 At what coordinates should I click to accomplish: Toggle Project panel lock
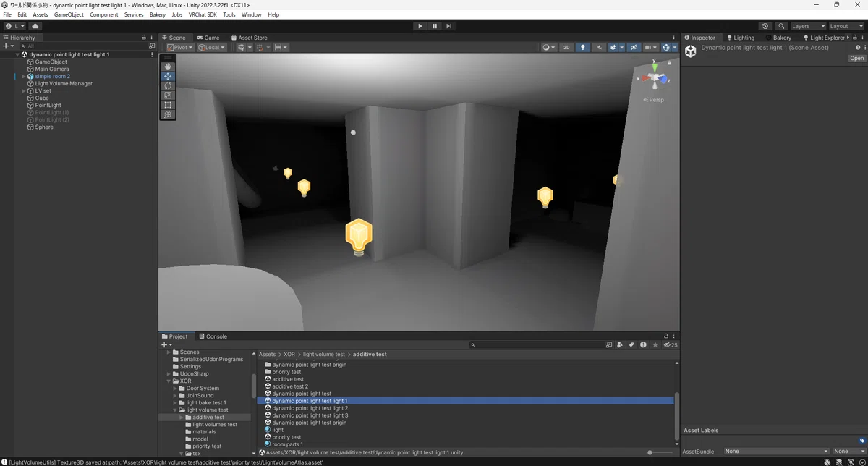666,336
